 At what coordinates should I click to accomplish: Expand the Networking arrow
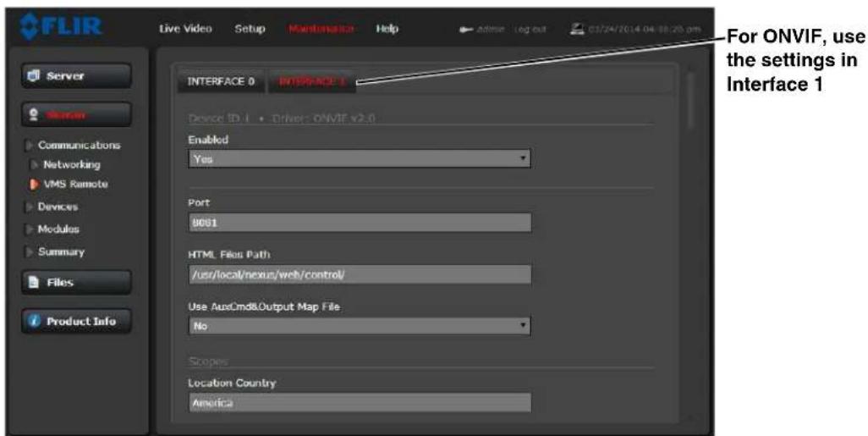pos(35,164)
